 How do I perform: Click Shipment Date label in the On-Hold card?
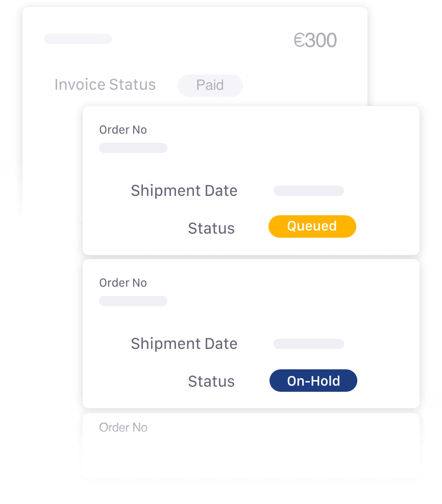(184, 344)
